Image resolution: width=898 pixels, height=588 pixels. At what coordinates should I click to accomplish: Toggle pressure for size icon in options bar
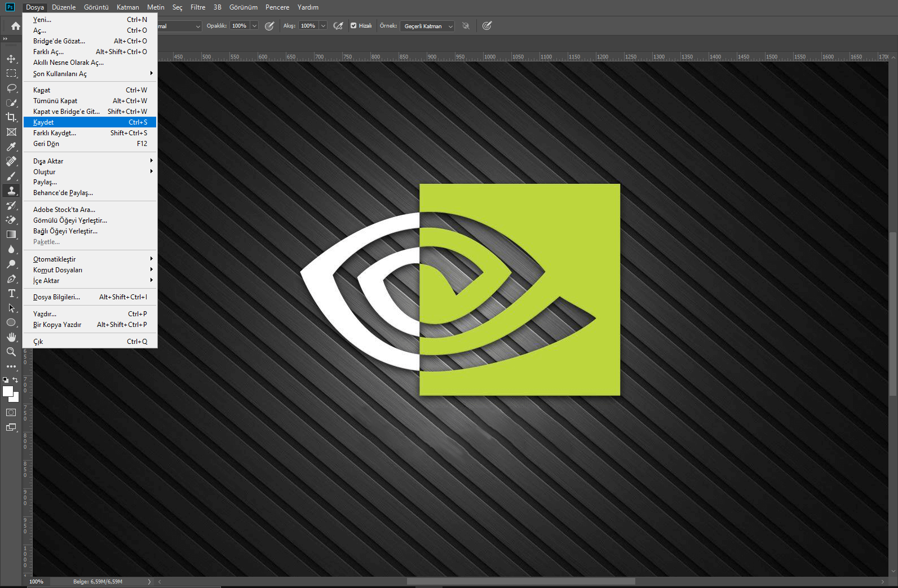pyautogui.click(x=487, y=26)
